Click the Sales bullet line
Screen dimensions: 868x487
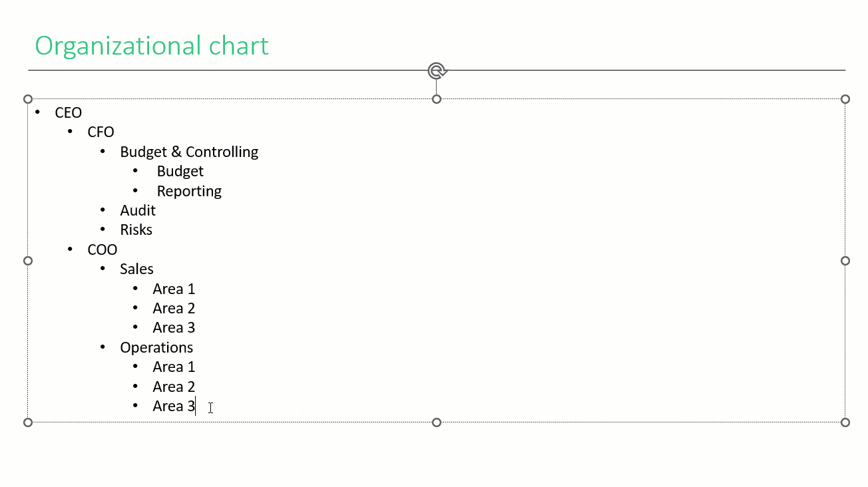(136, 269)
